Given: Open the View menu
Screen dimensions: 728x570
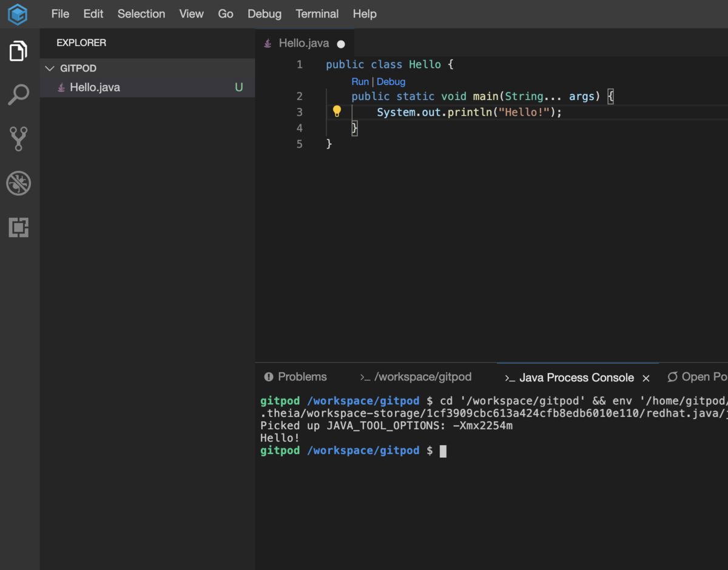Looking at the screenshot, I should [192, 14].
